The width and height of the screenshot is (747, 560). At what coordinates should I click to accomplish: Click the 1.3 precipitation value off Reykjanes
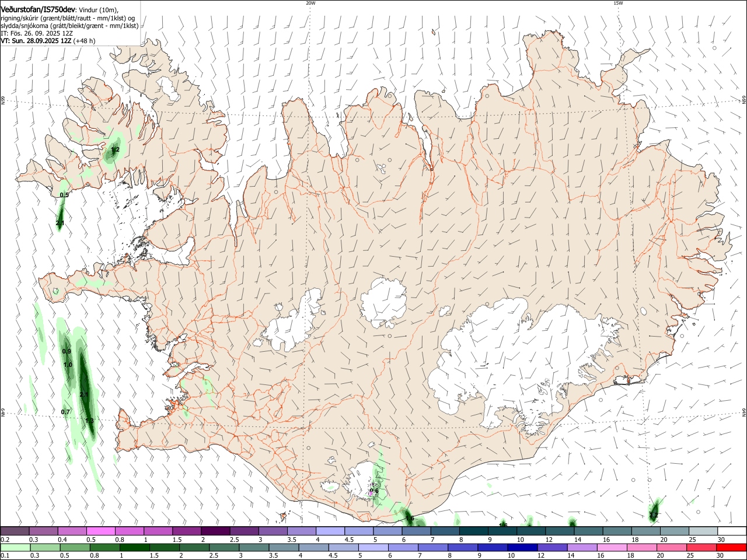click(x=89, y=421)
